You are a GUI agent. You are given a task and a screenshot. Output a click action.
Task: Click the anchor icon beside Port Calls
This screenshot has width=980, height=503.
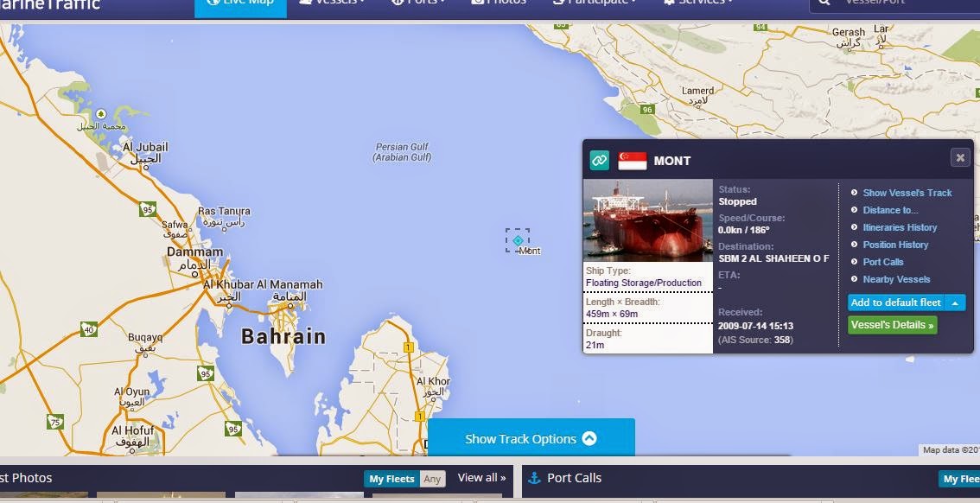(x=534, y=478)
